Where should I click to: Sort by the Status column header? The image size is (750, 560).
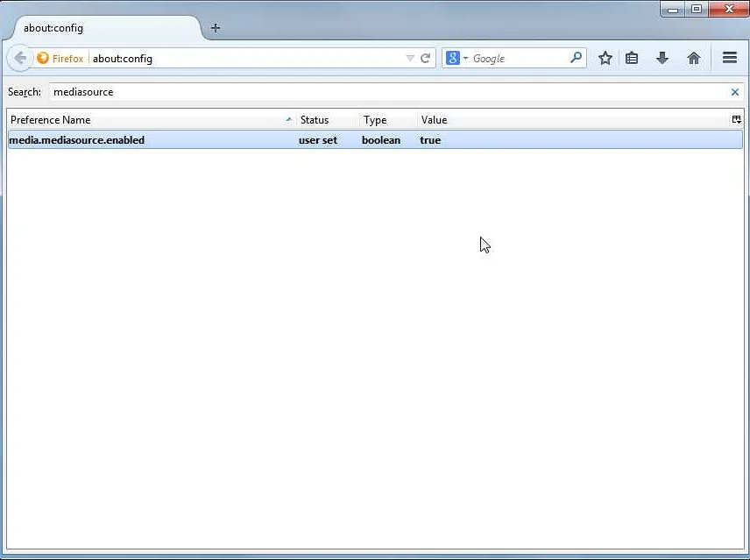click(326, 120)
